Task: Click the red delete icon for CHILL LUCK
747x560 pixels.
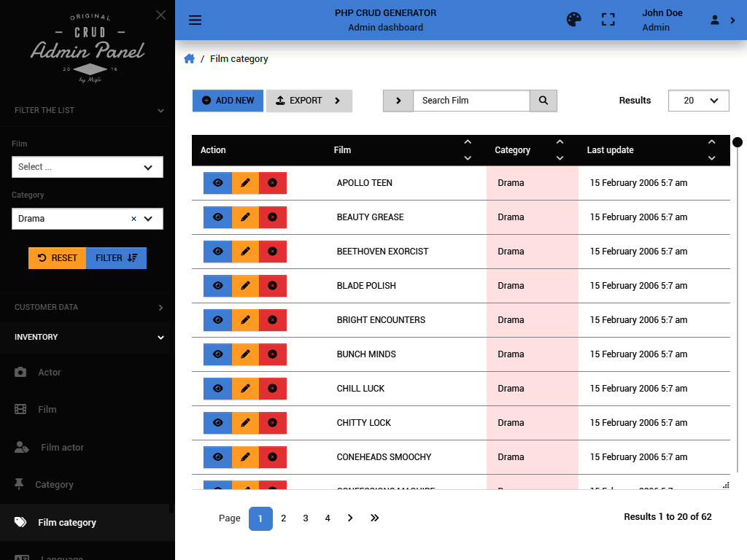Action: point(273,388)
